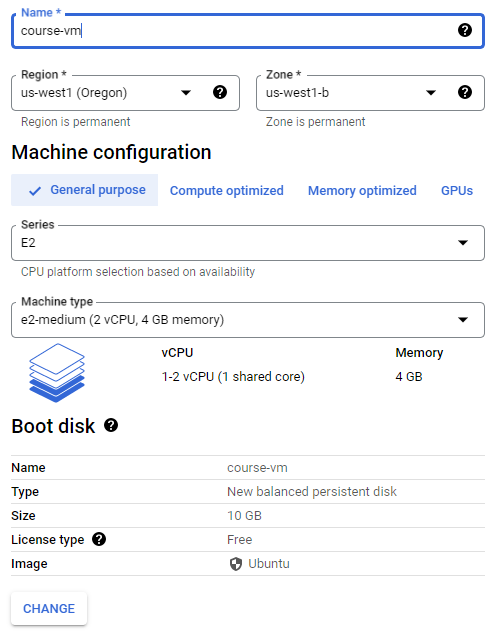Click the CHANGE boot disk button

click(x=49, y=608)
